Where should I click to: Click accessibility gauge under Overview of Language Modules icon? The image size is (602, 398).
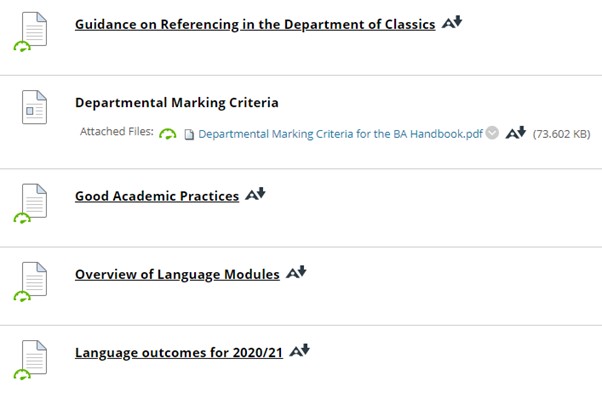[22, 296]
